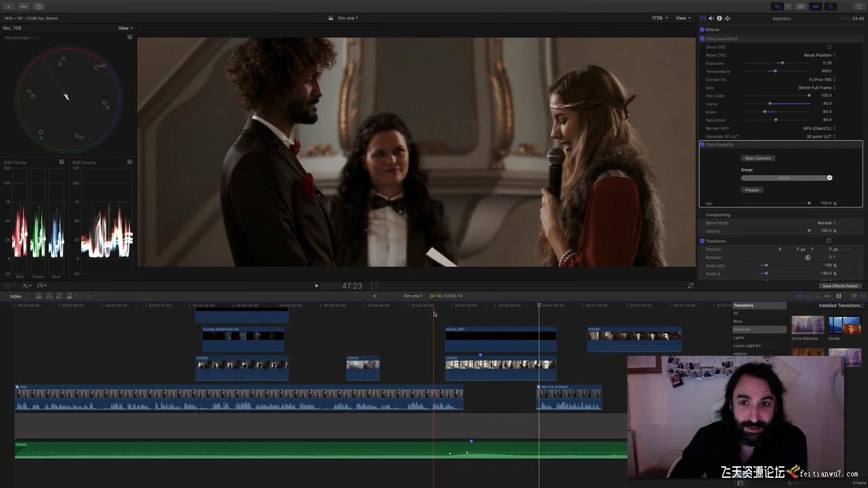The height and width of the screenshot is (488, 868).
Task: Open Size 35mm Full Frame dropdown
Action: [816, 87]
